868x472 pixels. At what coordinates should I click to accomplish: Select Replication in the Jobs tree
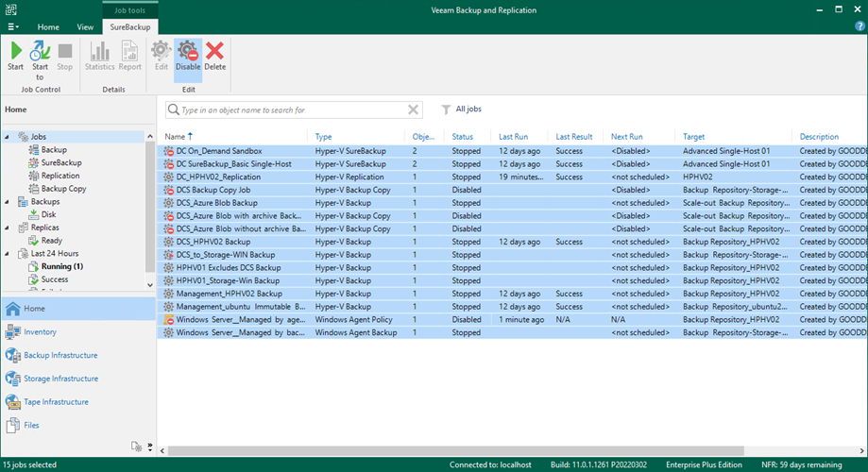coord(60,176)
